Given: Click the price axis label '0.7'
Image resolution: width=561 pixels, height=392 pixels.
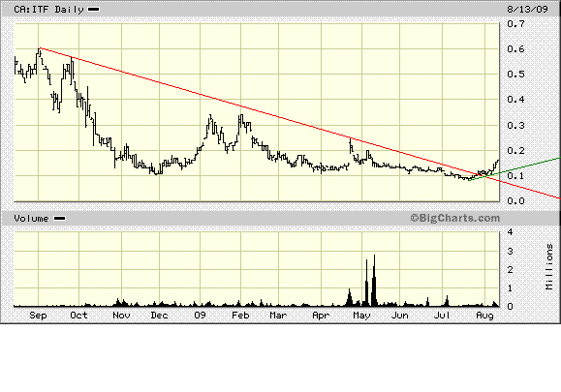Looking at the screenshot, I should click(x=515, y=23).
